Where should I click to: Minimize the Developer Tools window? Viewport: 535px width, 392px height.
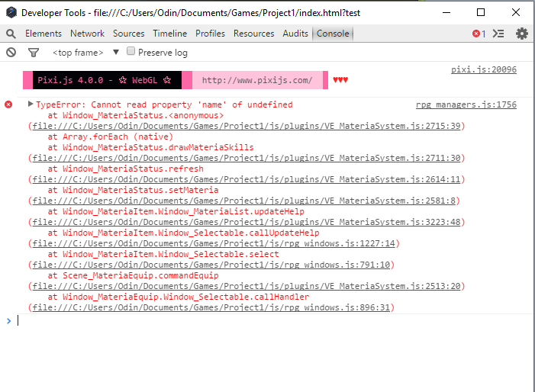(446, 13)
